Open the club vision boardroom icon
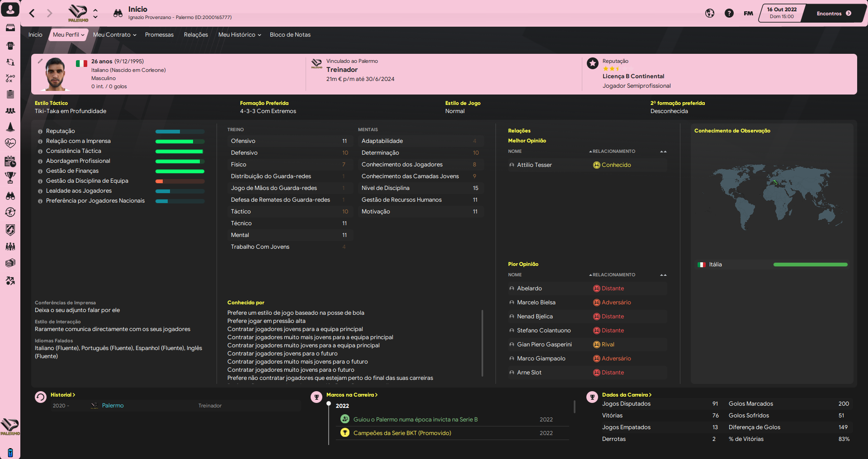This screenshot has height=459, width=868. [10, 246]
